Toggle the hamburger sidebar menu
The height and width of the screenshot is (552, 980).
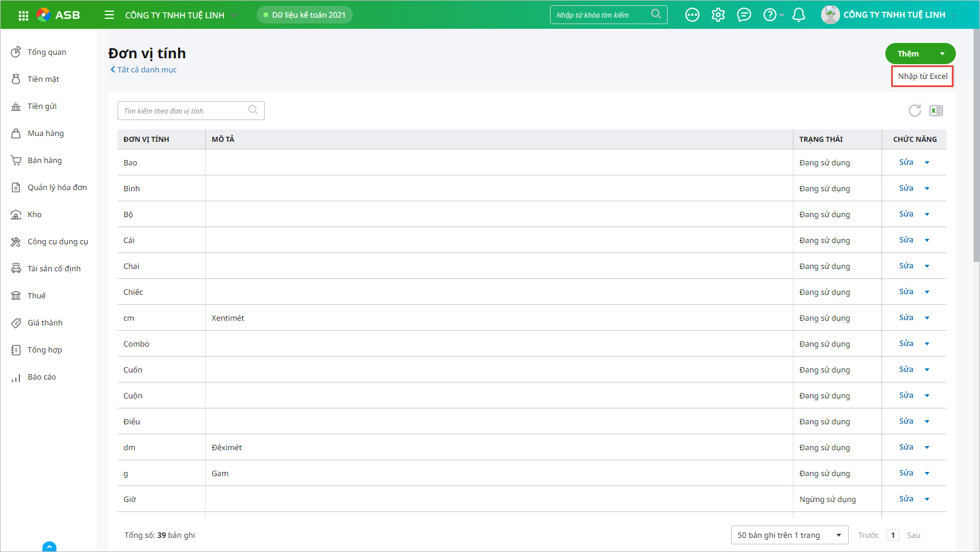tap(109, 15)
